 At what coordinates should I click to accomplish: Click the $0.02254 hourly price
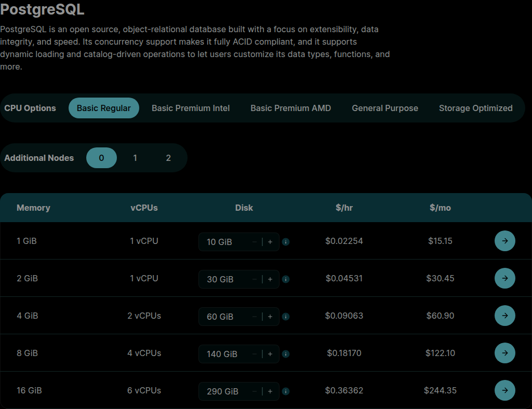pos(344,241)
